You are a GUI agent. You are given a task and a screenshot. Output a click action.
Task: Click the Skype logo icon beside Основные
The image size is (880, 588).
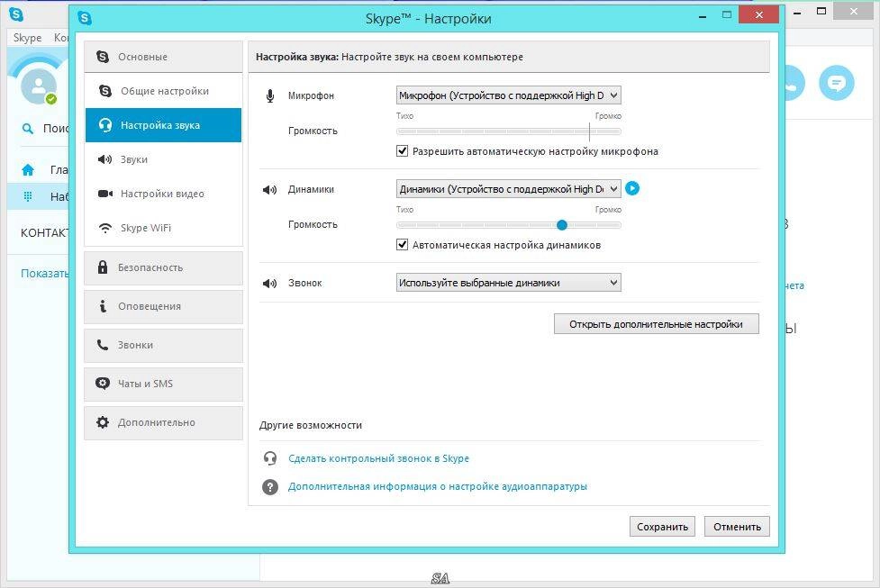103,56
